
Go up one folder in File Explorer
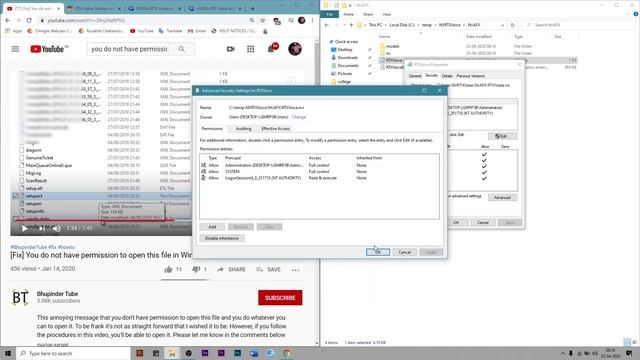[351, 25]
